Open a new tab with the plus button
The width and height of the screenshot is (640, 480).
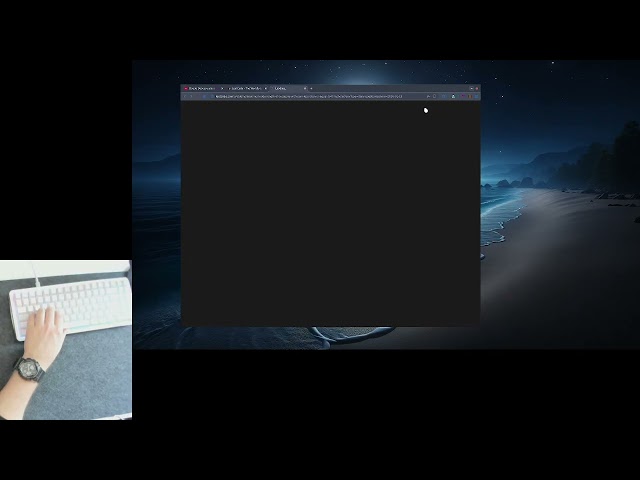click(x=311, y=88)
